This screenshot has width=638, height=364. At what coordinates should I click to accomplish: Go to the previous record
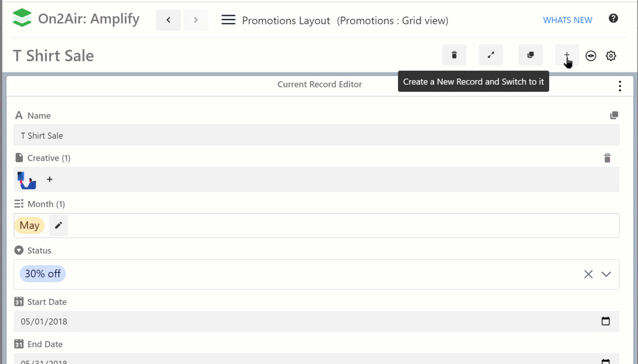coord(168,20)
